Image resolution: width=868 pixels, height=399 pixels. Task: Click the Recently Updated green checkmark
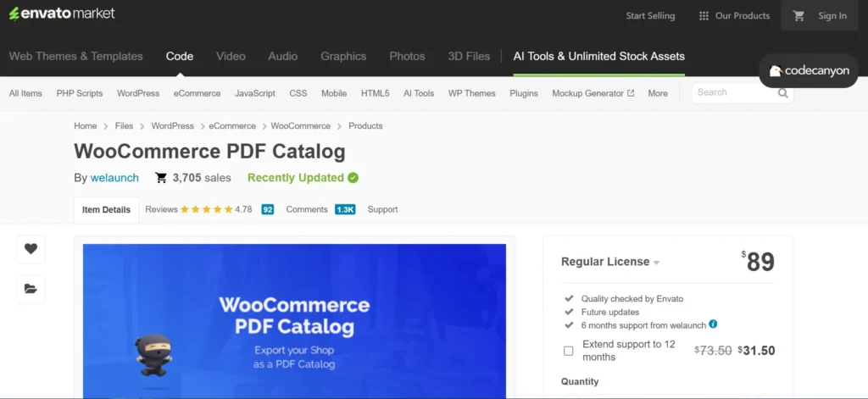tap(353, 178)
